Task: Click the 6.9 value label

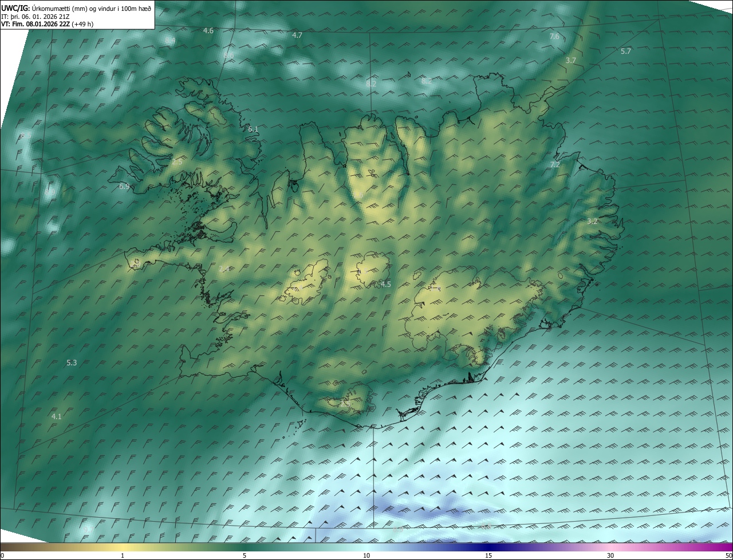Action: (x=124, y=187)
